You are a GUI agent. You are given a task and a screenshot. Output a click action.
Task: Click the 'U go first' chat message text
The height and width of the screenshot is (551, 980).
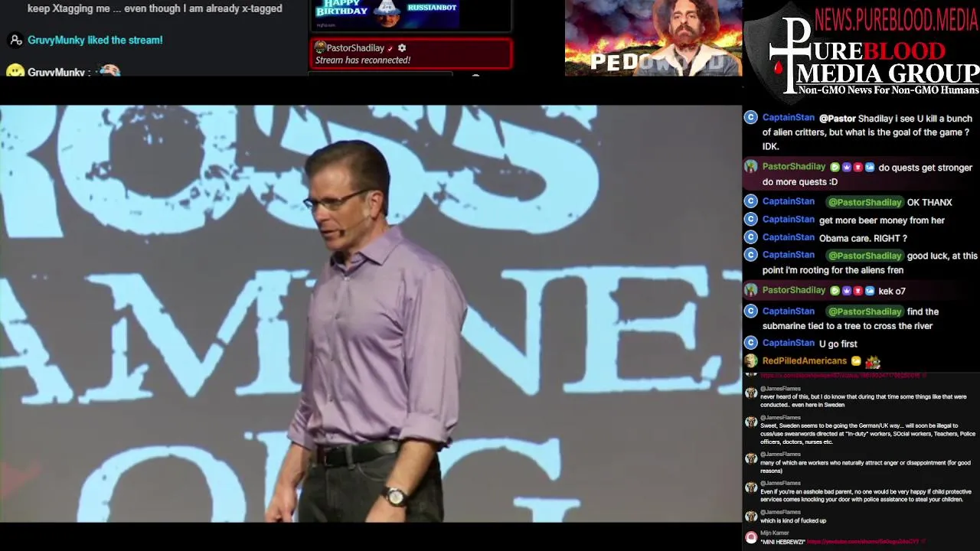(x=838, y=344)
